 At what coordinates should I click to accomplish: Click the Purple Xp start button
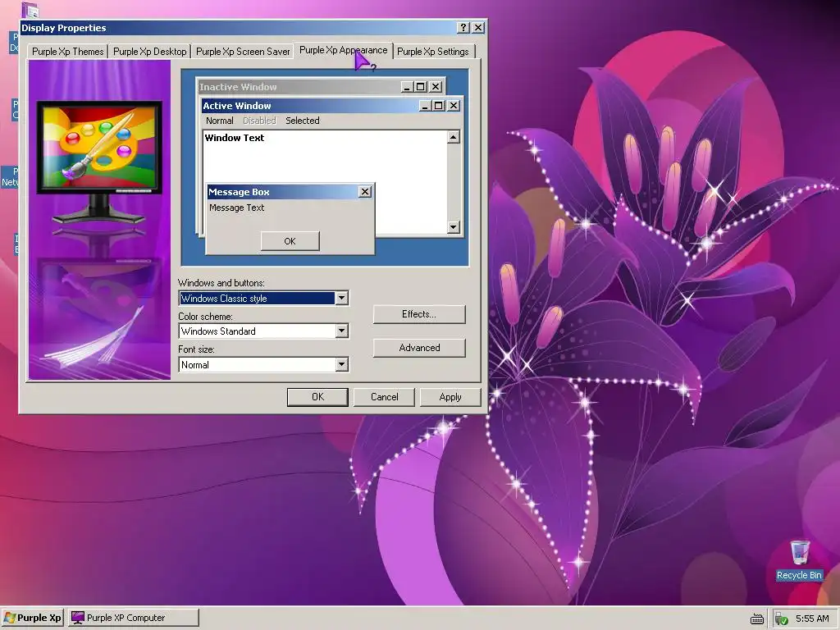click(x=33, y=618)
